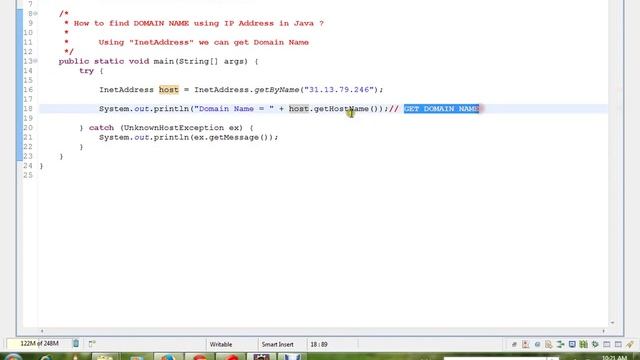Click line number 18 in the gutter

pos(28,109)
